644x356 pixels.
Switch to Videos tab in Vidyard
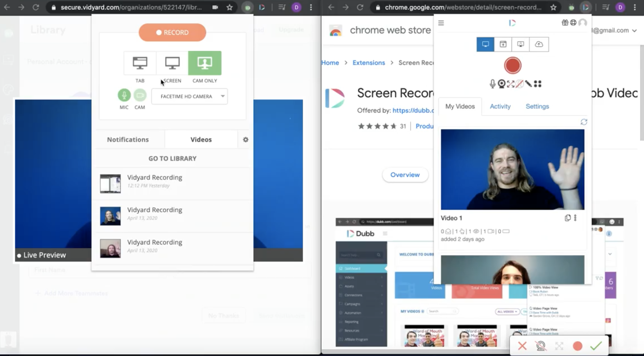[x=201, y=139]
